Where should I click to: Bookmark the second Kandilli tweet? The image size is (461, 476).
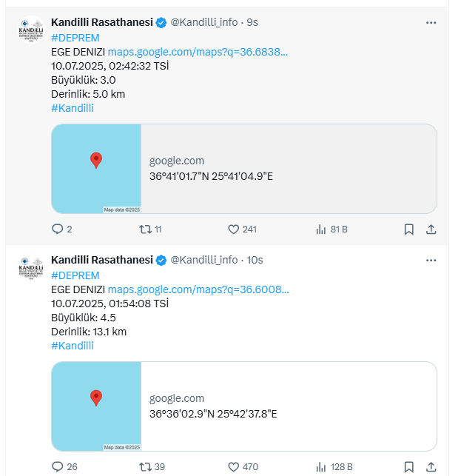coord(408,467)
